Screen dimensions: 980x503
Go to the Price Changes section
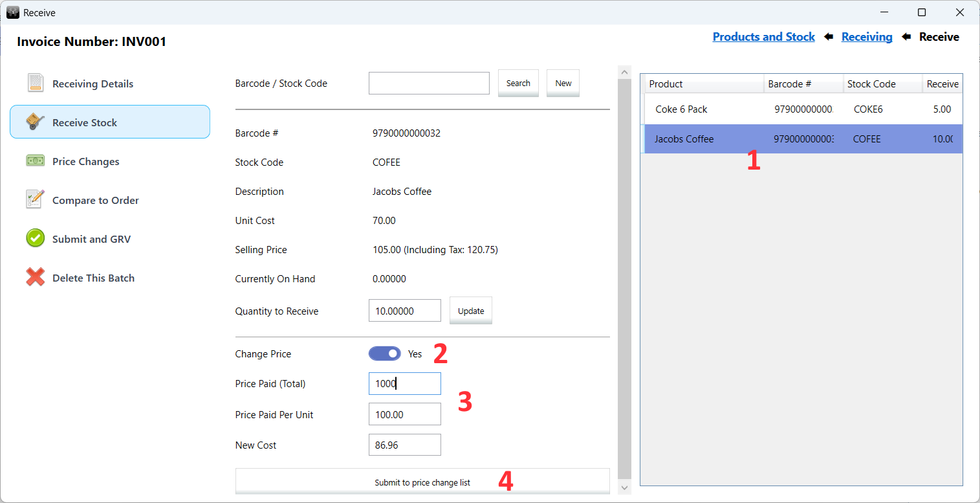click(110, 161)
